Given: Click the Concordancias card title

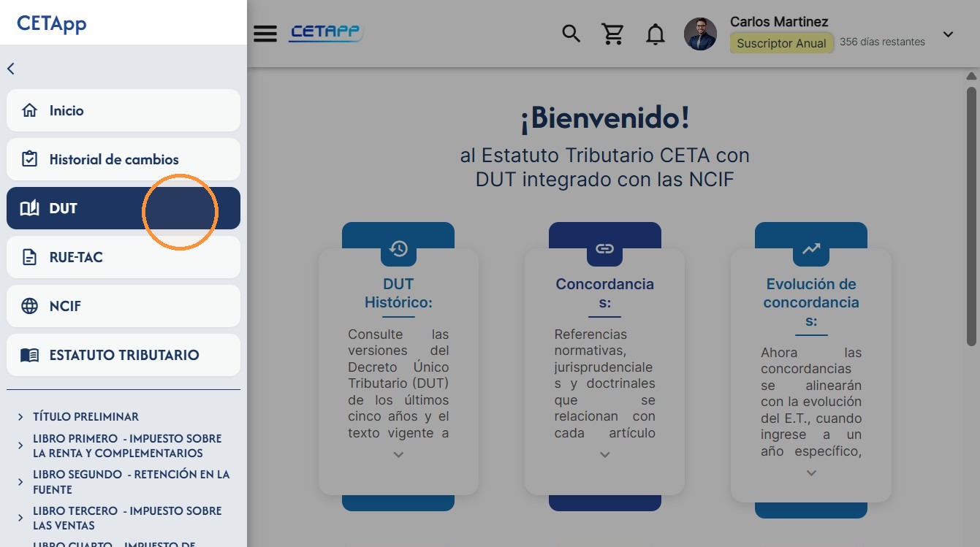Looking at the screenshot, I should (x=604, y=293).
